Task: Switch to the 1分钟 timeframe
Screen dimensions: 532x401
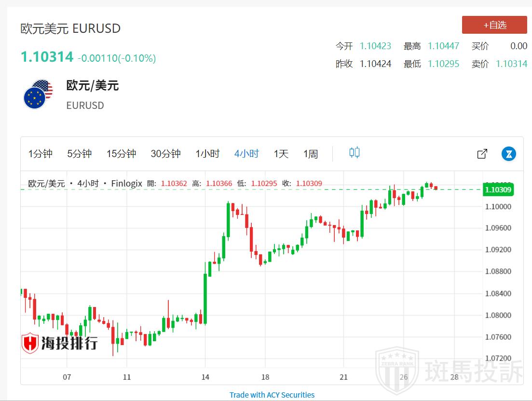Action: click(x=41, y=154)
